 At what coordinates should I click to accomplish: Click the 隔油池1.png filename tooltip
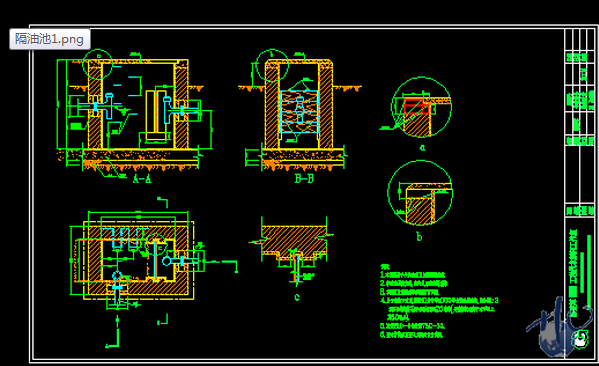[x=50, y=39]
